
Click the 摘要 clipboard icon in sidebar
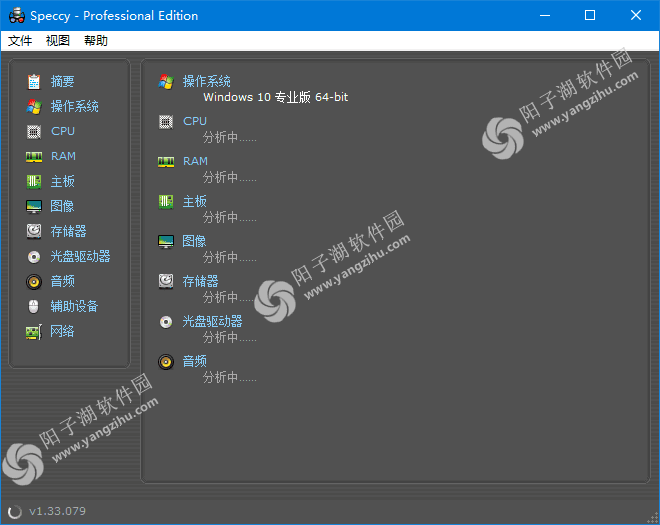34,82
